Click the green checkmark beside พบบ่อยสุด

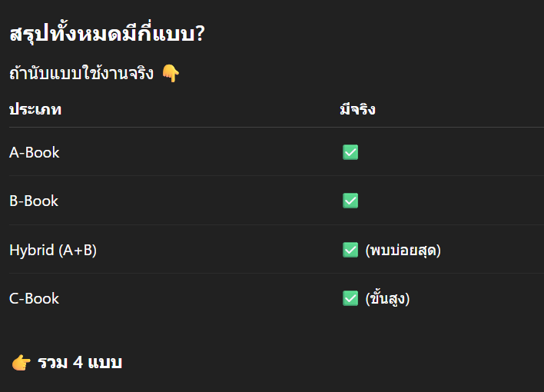point(350,250)
